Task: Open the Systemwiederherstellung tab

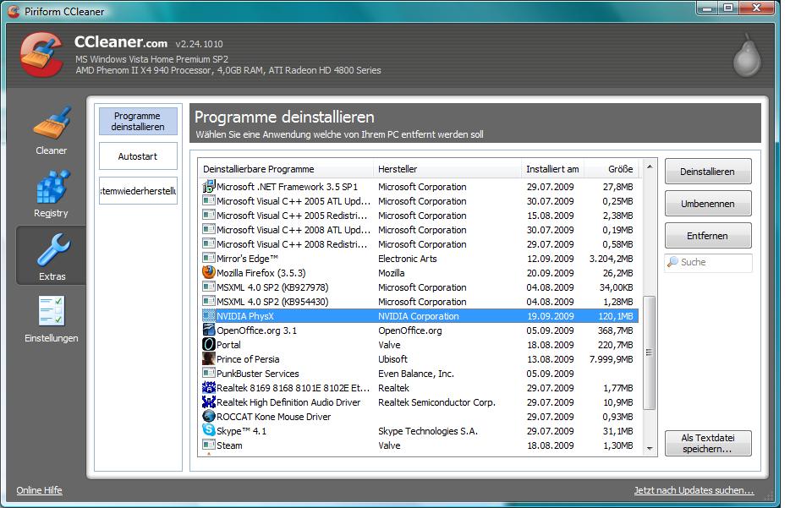Action: point(138,191)
